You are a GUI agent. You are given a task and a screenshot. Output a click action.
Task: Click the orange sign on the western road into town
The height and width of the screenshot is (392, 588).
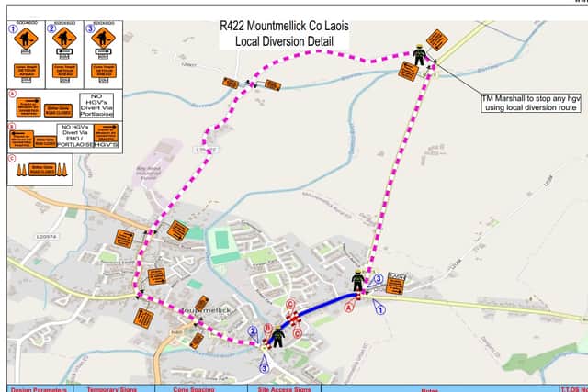click(x=124, y=239)
